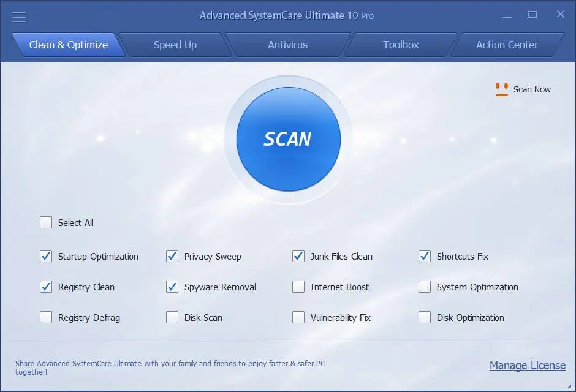Viewport: 576px width, 392px height.
Task: Click the orange face Scan Now icon
Action: coord(501,89)
